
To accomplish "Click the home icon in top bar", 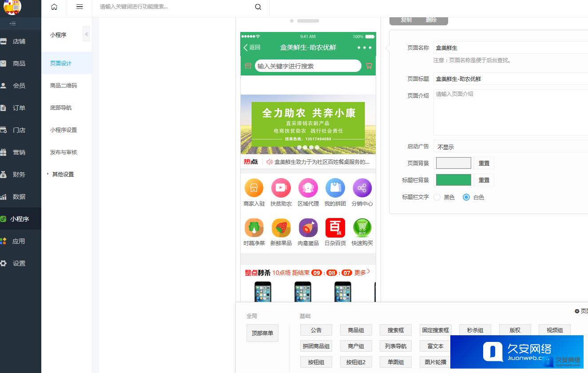I will (x=54, y=7).
